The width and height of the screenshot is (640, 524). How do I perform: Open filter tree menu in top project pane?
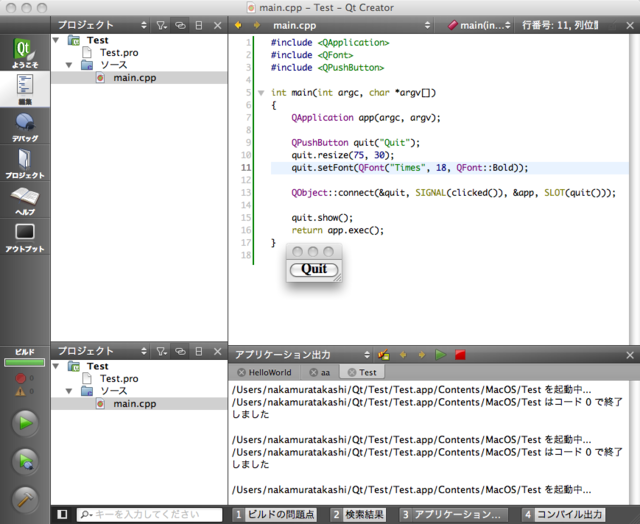click(162, 25)
